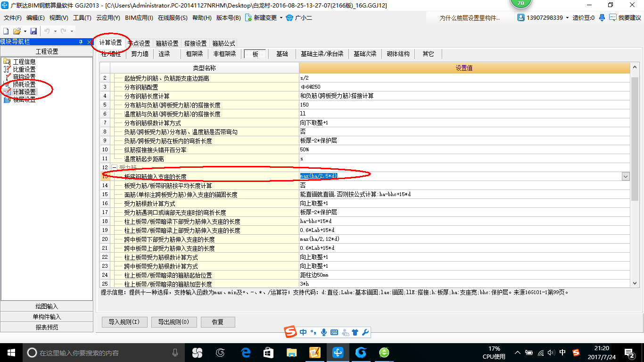Click the max(ha/2,5*d) value field
644x362 pixels.
460,176
